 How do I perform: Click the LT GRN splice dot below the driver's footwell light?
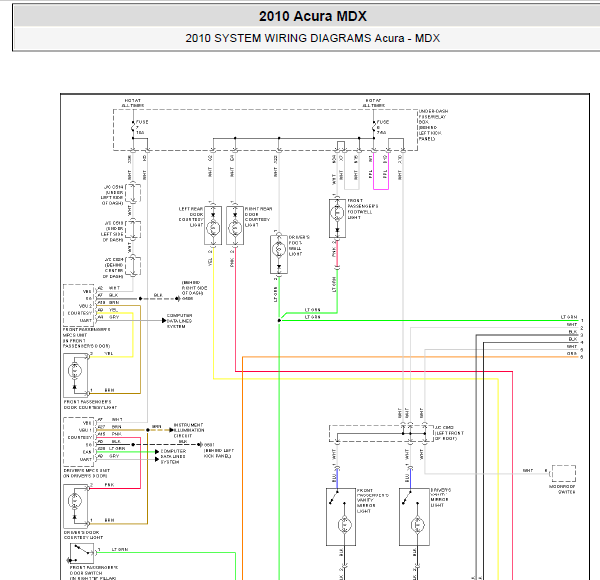click(279, 321)
